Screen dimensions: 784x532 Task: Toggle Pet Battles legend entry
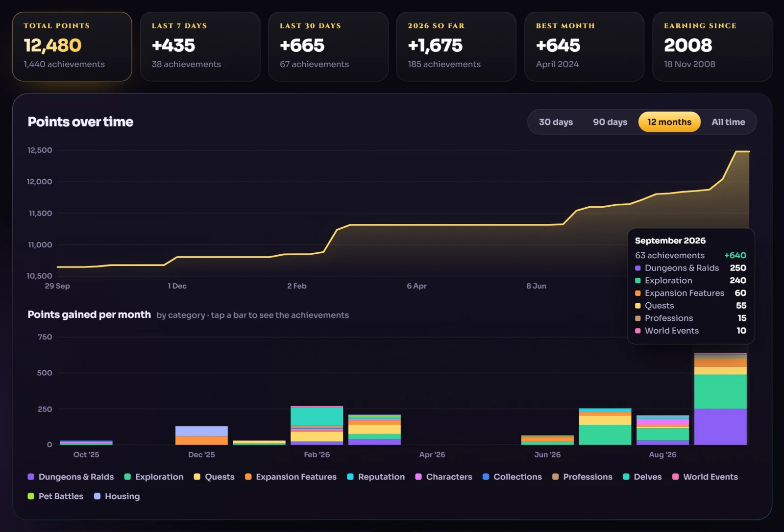55,496
